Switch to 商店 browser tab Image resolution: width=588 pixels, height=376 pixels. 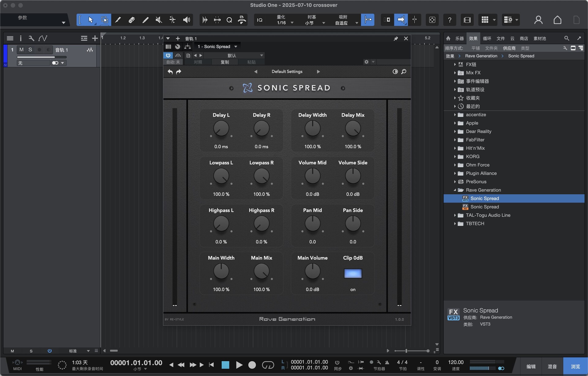[524, 38]
